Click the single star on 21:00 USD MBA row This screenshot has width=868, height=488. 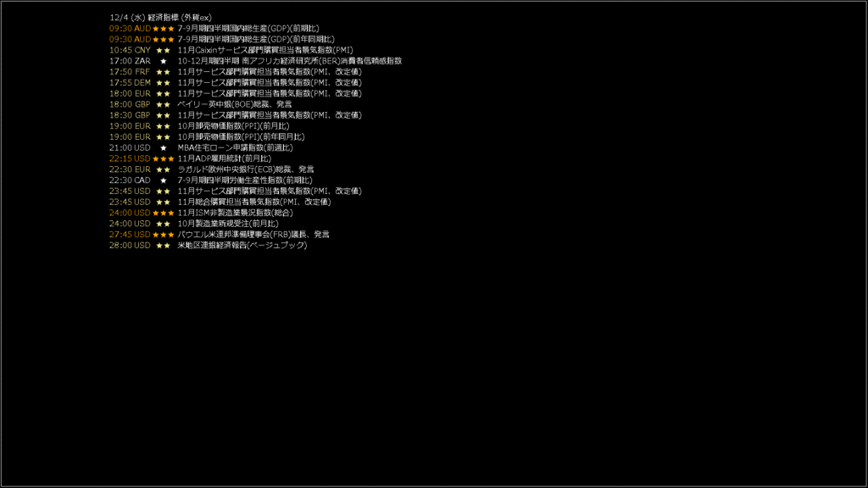click(x=164, y=147)
